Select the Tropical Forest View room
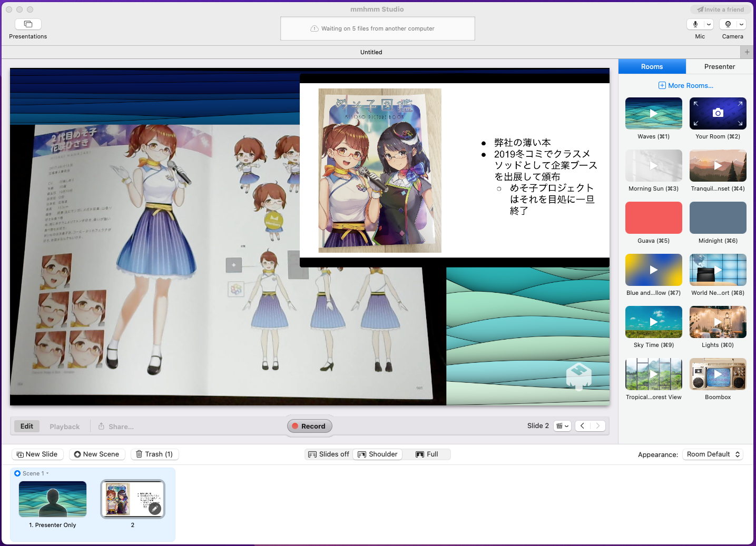 point(654,374)
